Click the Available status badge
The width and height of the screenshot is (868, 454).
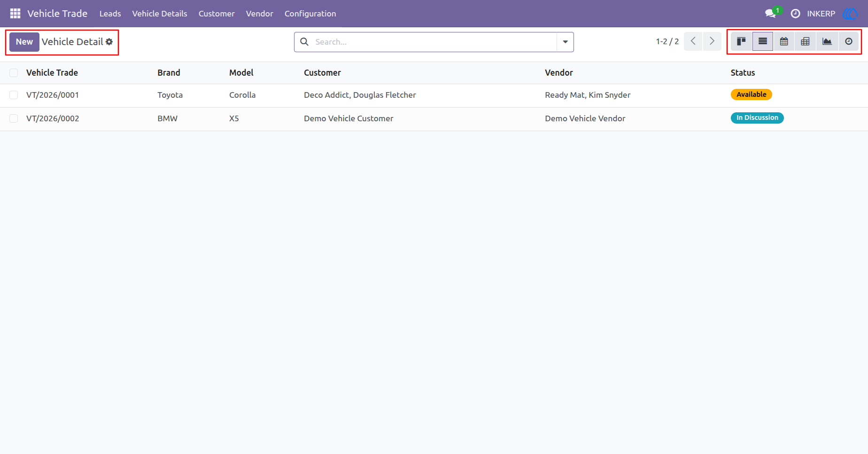751,94
